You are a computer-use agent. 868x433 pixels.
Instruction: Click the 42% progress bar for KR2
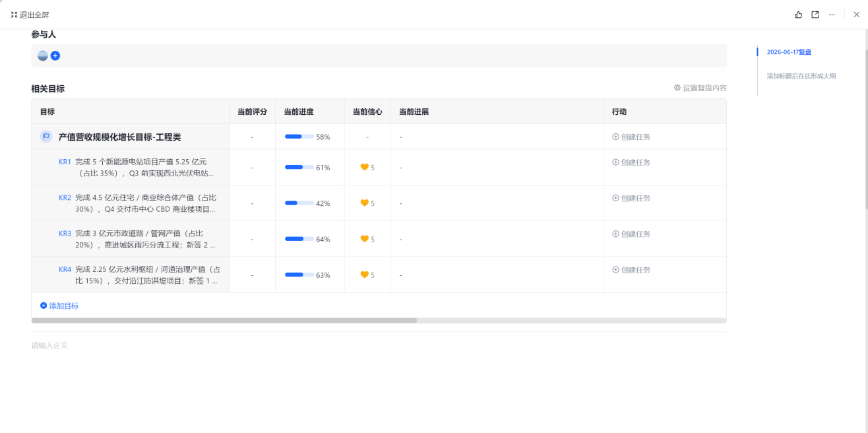[x=299, y=203]
